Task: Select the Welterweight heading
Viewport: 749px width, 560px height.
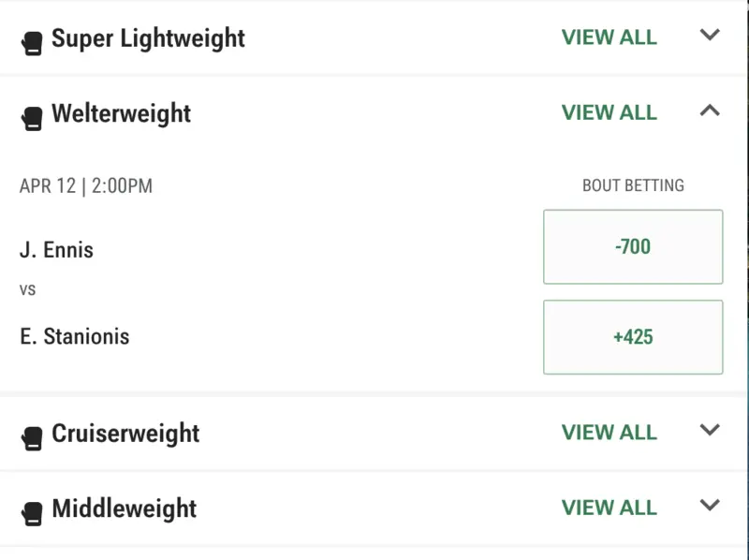Action: click(121, 113)
